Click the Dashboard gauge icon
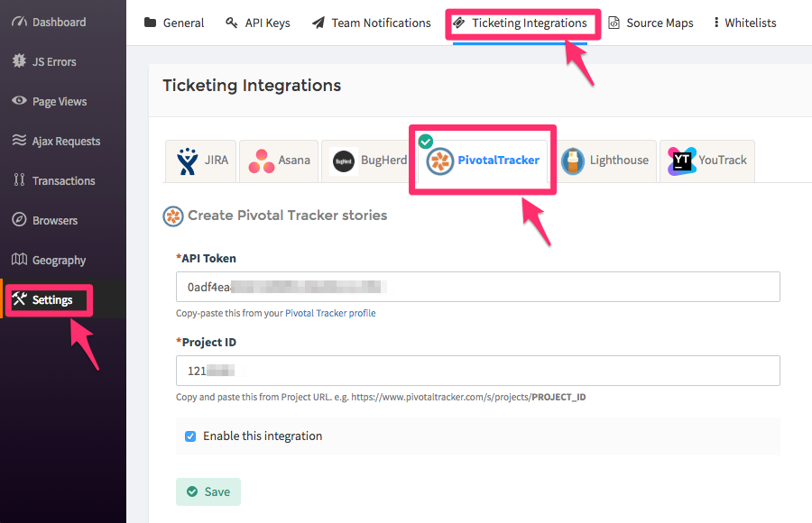 (19, 22)
